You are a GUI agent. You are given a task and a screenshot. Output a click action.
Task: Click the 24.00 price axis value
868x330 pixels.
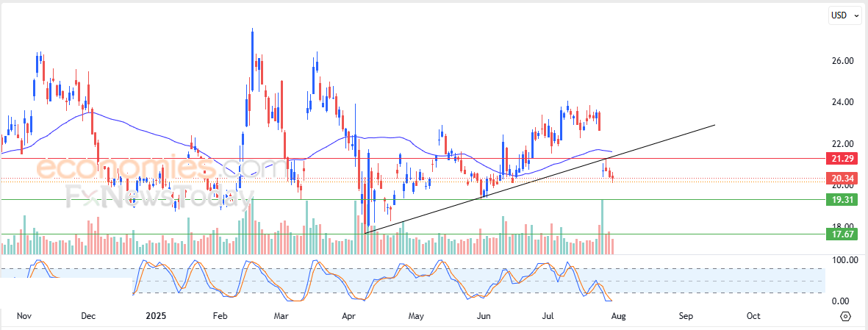tap(841, 102)
